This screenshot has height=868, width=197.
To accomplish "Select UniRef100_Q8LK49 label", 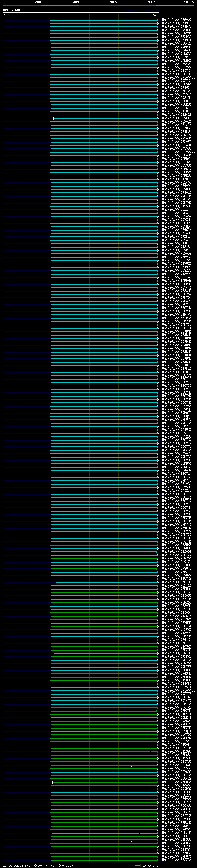I will tap(176, 717).
